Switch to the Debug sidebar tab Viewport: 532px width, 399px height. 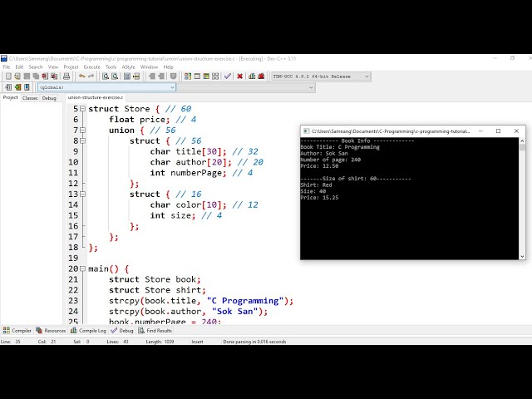(x=49, y=98)
